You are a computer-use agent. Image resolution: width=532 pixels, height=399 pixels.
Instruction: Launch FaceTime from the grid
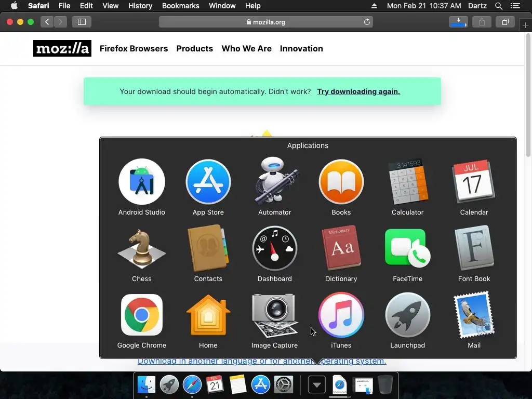[x=407, y=248]
